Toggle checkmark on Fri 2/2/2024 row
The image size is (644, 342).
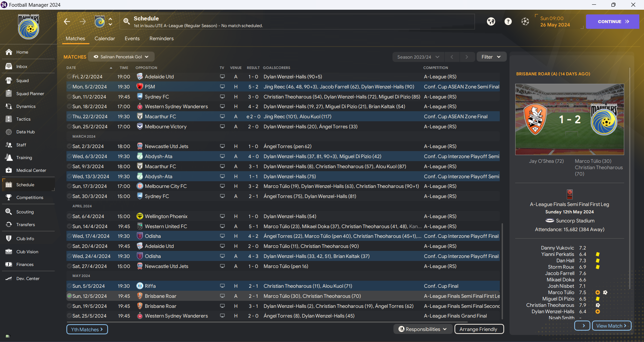click(x=69, y=77)
